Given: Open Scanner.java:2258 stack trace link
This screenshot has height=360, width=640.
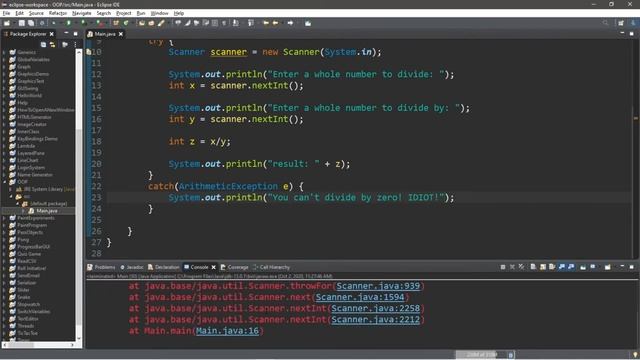Looking at the screenshot, I should pos(375,308).
